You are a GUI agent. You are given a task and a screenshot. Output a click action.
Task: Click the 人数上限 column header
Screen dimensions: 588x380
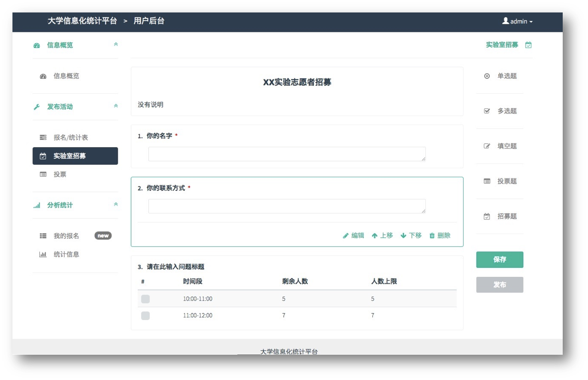tap(384, 281)
